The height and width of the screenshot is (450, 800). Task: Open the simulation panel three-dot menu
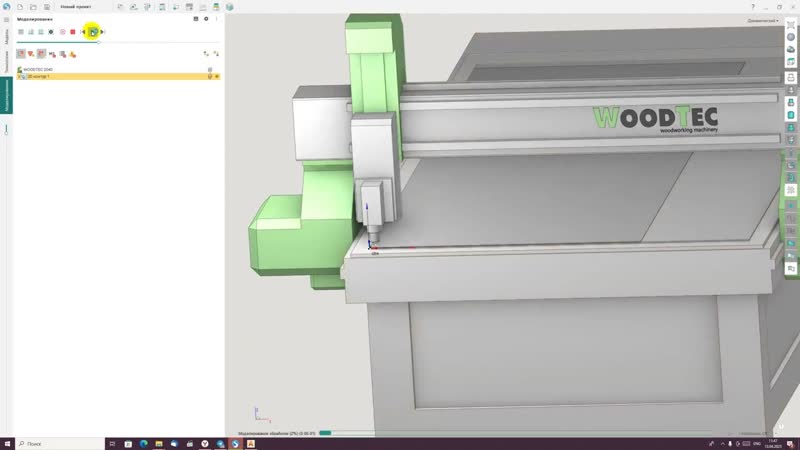[x=216, y=19]
